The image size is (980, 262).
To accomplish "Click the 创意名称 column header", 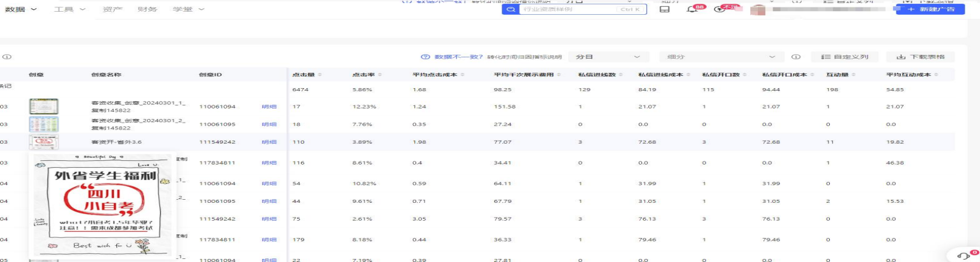I will click(106, 75).
